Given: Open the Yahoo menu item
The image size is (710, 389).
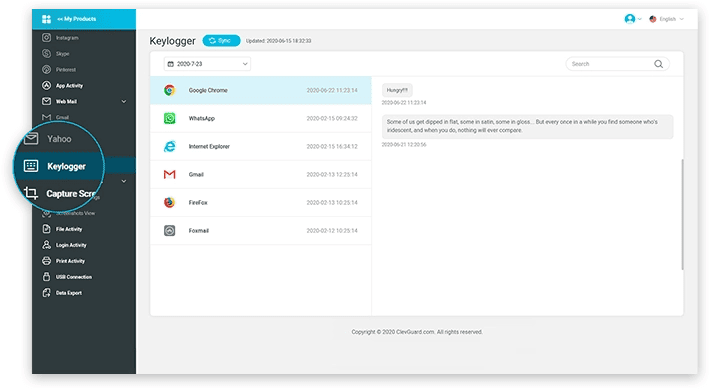Looking at the screenshot, I should click(x=59, y=139).
